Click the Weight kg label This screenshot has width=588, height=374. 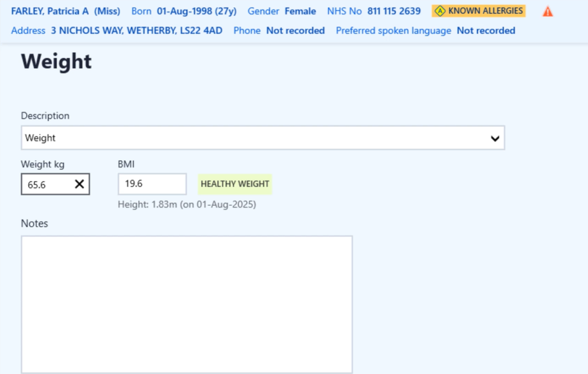pyautogui.click(x=43, y=165)
